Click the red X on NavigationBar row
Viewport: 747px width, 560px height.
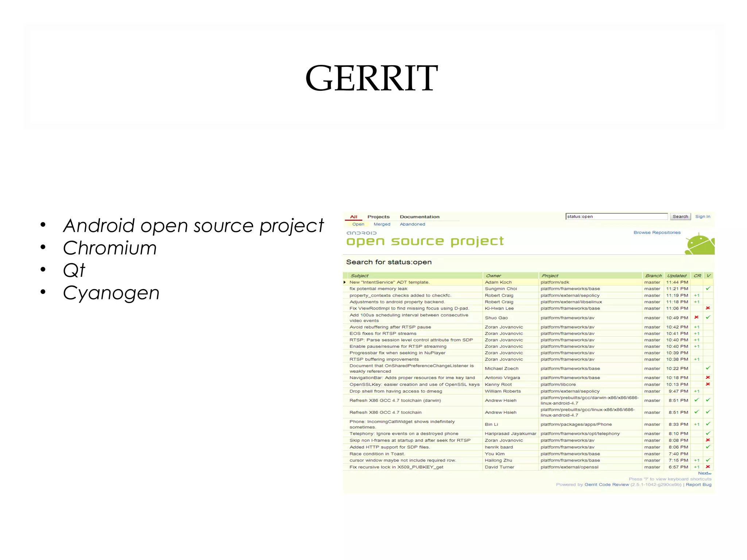[x=708, y=377]
